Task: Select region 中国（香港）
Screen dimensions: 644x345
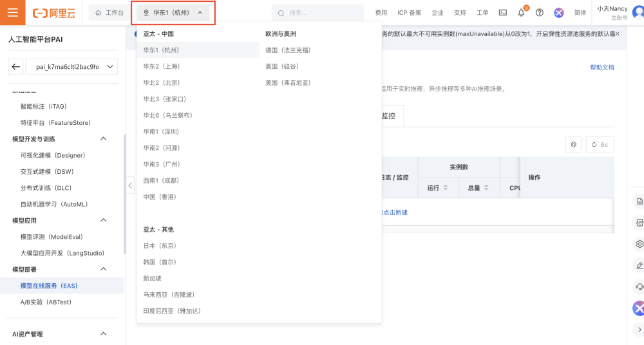Action: tap(160, 197)
